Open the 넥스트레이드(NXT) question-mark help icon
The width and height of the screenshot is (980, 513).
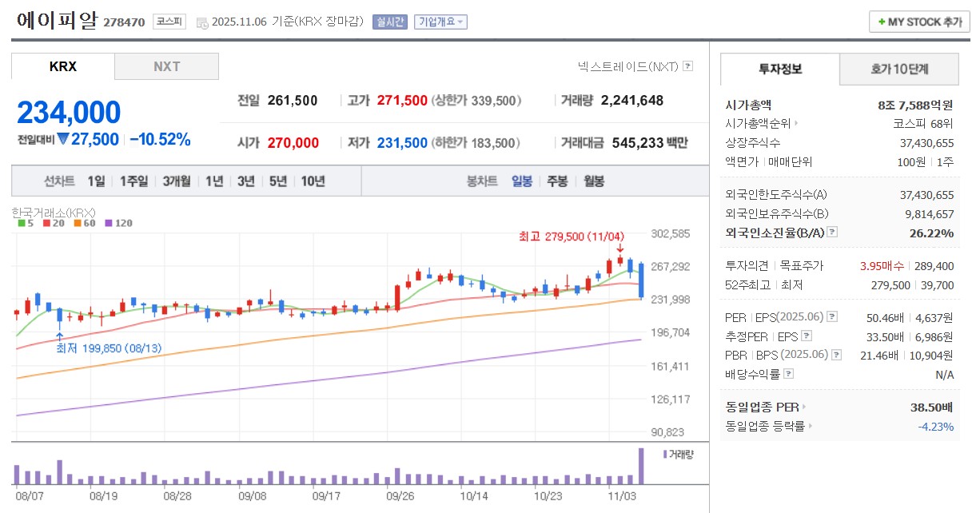(x=688, y=66)
